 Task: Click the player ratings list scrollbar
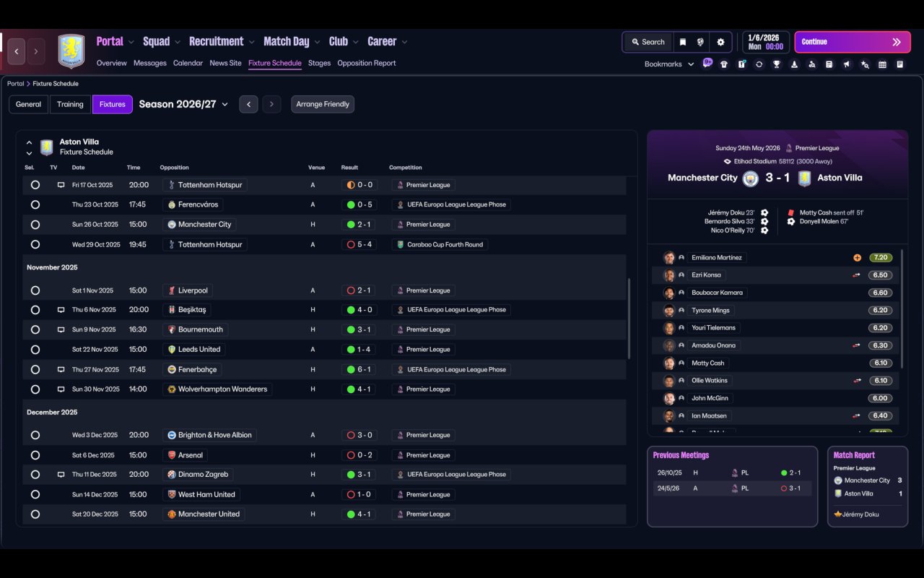[x=902, y=309]
